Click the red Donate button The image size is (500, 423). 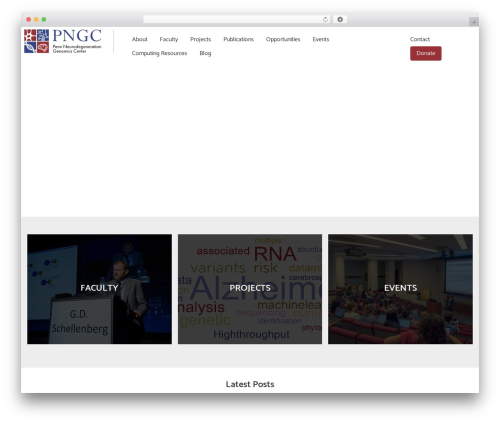pos(426,53)
